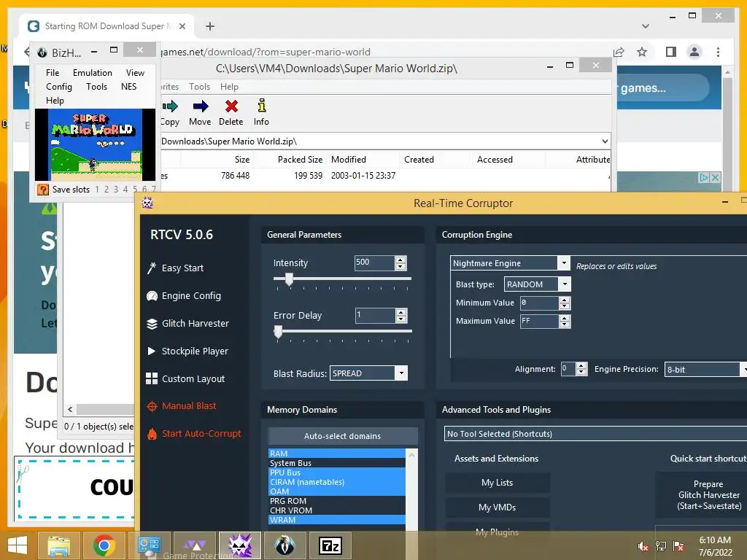Toggle PPU Bus memory domain

point(337,472)
